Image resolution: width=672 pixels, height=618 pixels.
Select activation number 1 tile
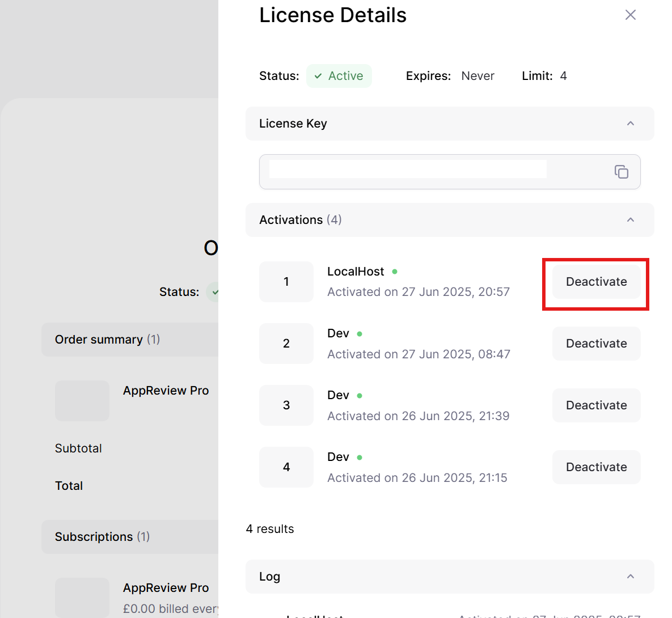click(286, 282)
